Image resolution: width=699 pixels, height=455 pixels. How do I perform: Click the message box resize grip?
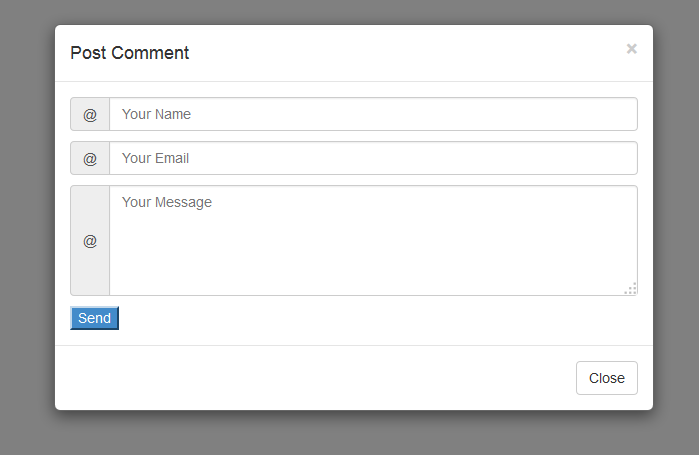pos(631,289)
